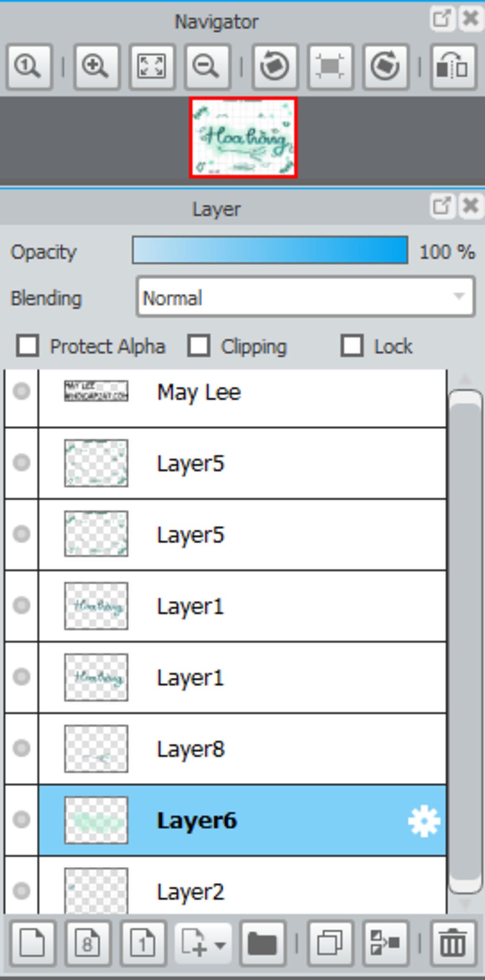
Task: Rotate the canvas view right
Action: coord(385,66)
